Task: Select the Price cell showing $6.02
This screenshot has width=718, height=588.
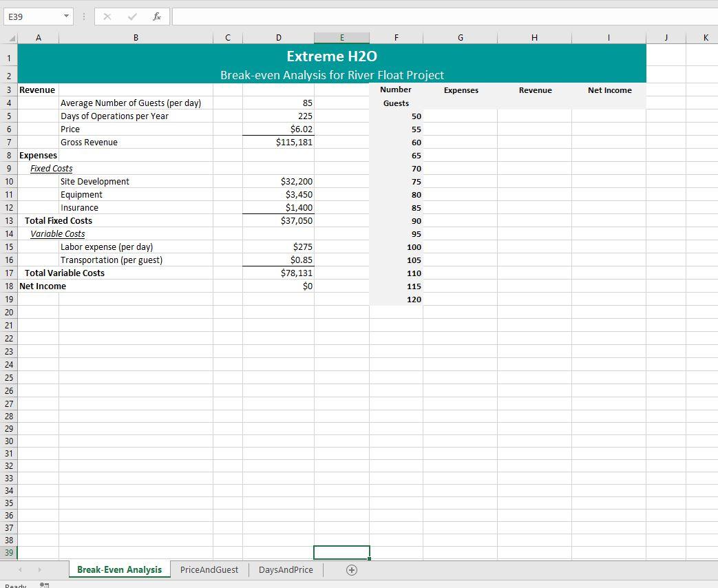Action: [279, 129]
